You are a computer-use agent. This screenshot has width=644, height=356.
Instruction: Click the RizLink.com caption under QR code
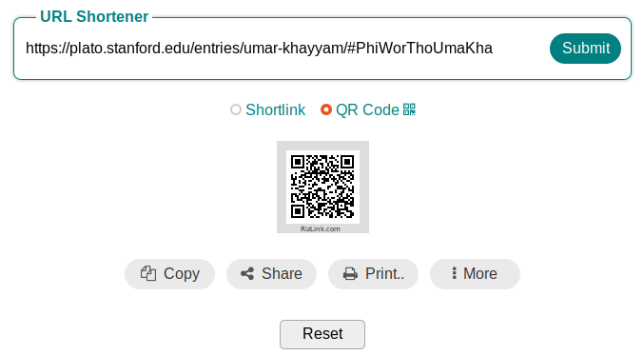pos(321,229)
